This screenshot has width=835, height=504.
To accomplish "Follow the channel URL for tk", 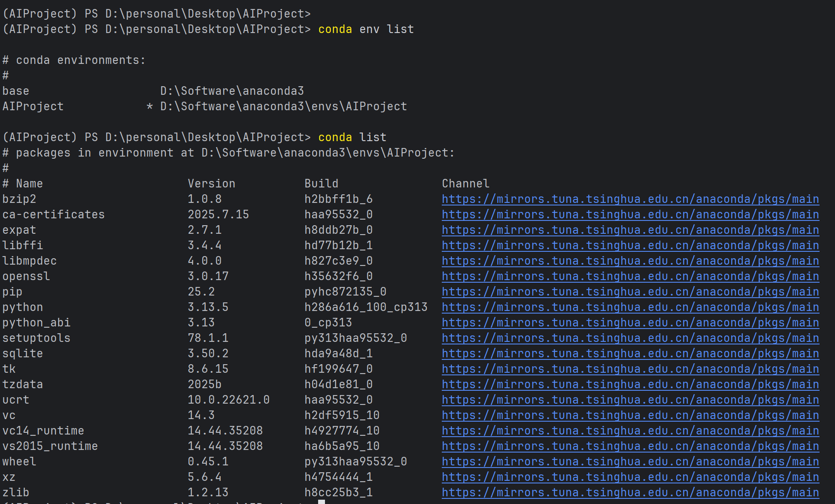I will pyautogui.click(x=630, y=369).
